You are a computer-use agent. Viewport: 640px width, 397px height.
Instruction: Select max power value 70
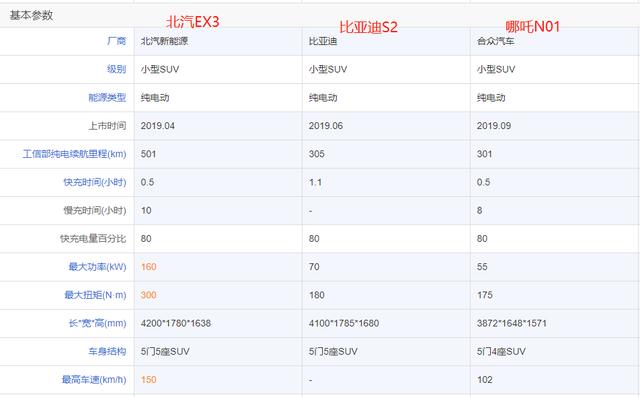pos(314,267)
